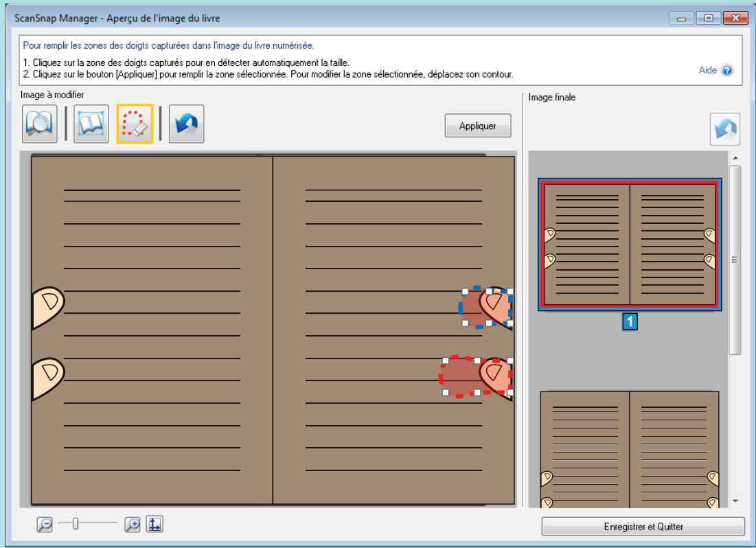Viewport: 756px width, 548px height.
Task: Click the blue dashed finger selection area
Action: pyautogui.click(x=485, y=307)
